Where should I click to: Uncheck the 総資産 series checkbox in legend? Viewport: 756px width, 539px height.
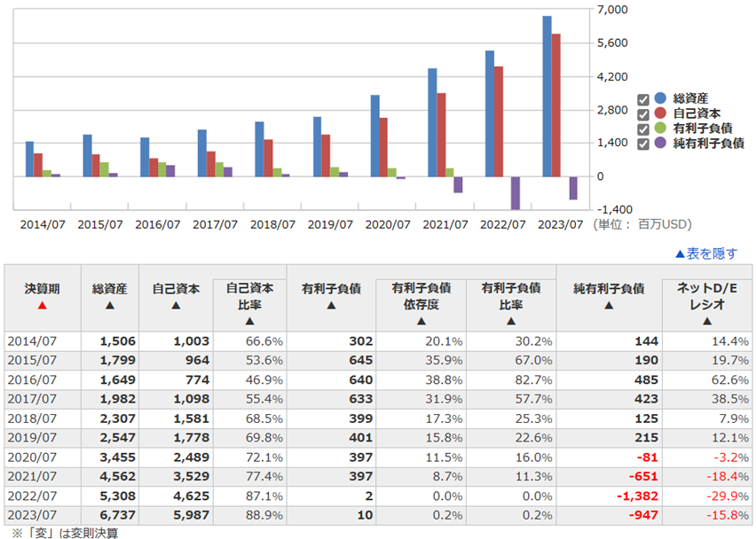(x=644, y=99)
